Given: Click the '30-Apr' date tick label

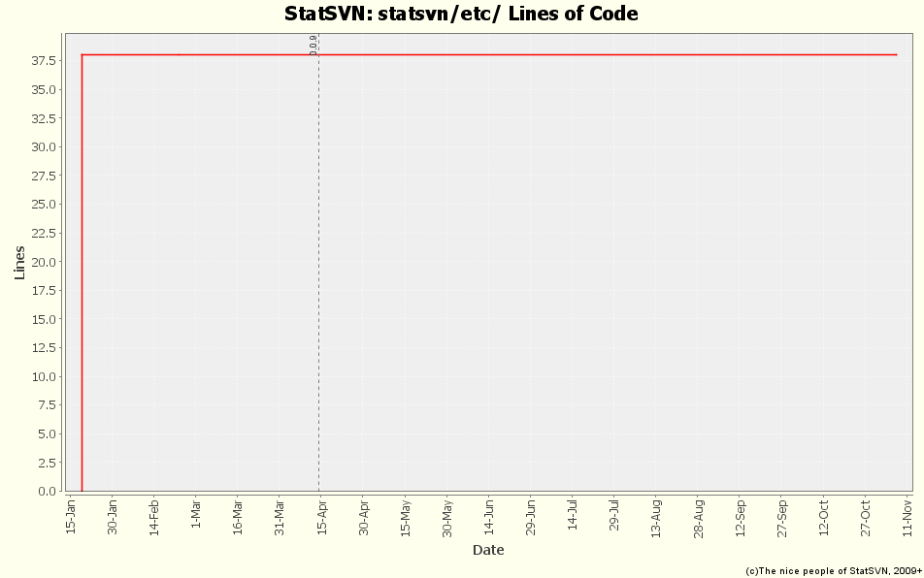Looking at the screenshot, I should click(364, 517).
